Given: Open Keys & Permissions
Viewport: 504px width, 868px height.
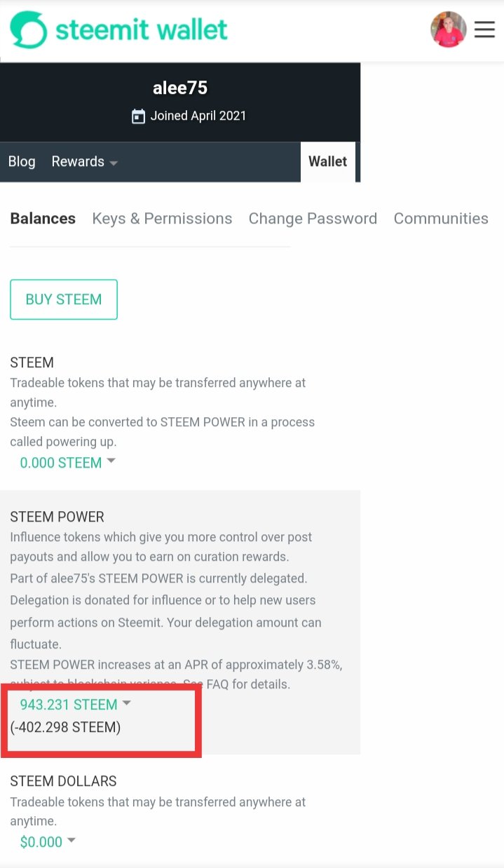Looking at the screenshot, I should (162, 219).
